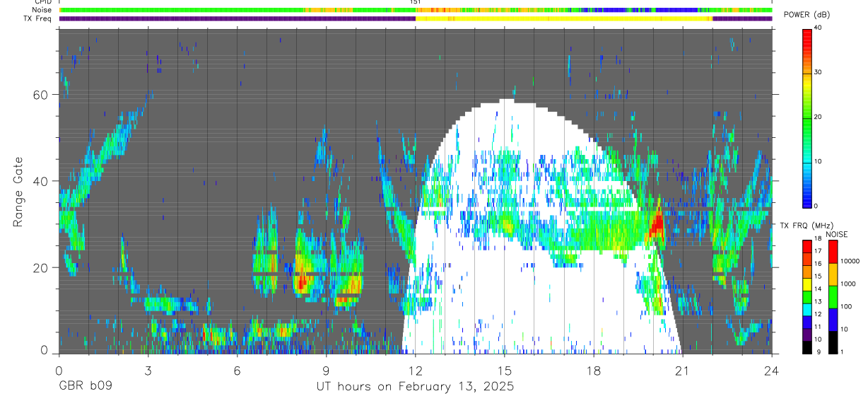Click the x-axis tick label 15

tap(505, 370)
